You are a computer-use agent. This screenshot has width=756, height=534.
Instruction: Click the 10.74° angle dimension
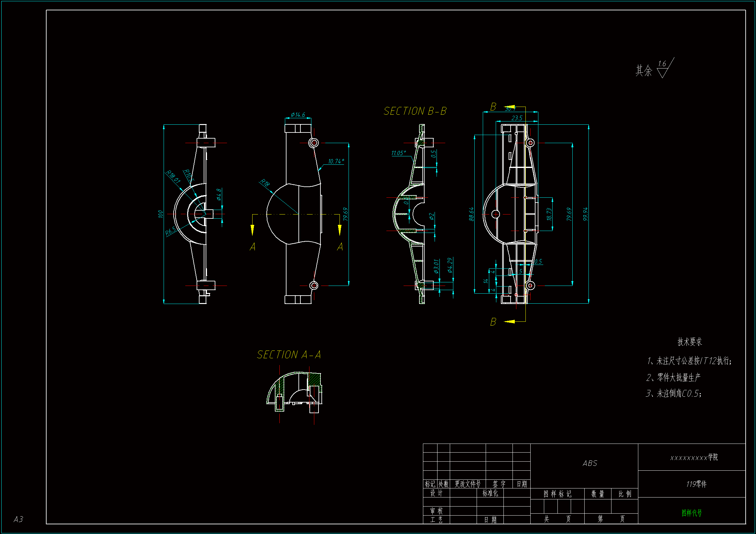pyautogui.click(x=336, y=161)
